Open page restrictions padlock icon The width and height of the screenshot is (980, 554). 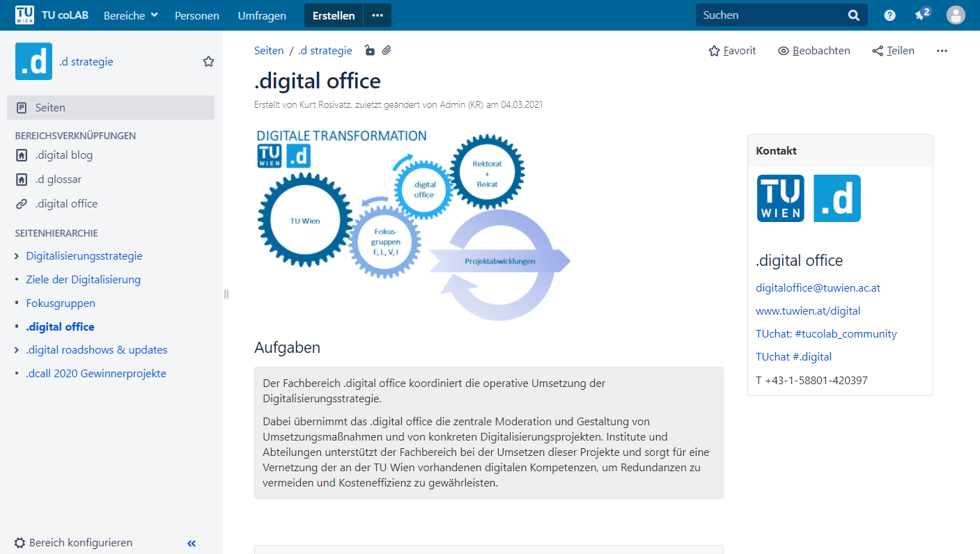[x=369, y=51]
